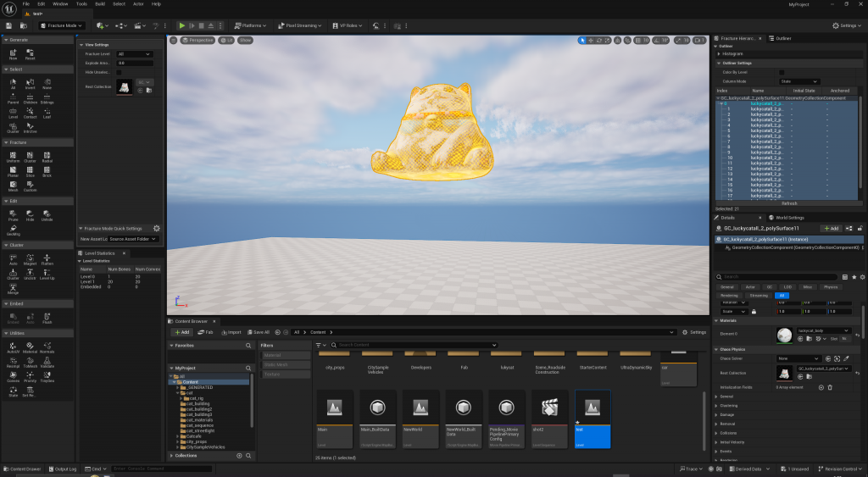Viewport: 868px width, 477px height.
Task: Activate the Radial fracture tool
Action: (47, 157)
